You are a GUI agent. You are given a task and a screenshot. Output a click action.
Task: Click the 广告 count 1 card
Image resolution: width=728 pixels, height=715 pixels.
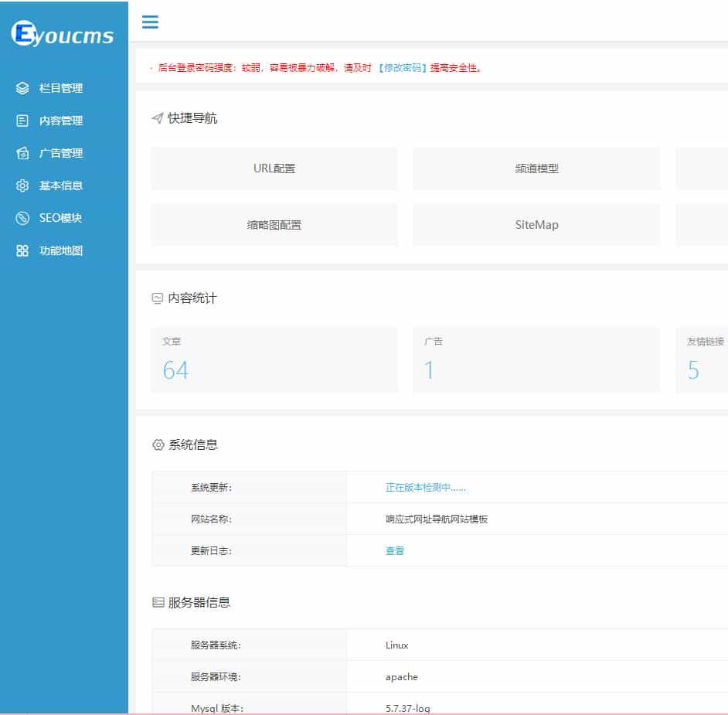coord(536,360)
